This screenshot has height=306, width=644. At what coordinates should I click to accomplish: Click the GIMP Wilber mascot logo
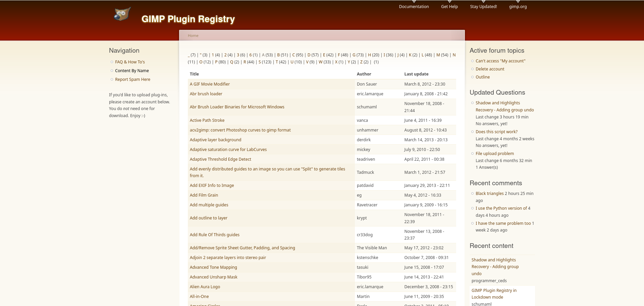pyautogui.click(x=122, y=14)
